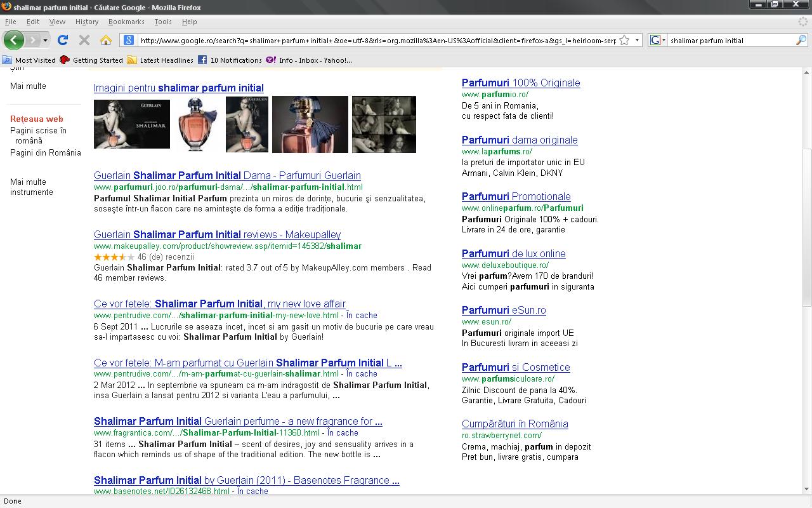
Task: Open the Help menu
Action: 190,22
